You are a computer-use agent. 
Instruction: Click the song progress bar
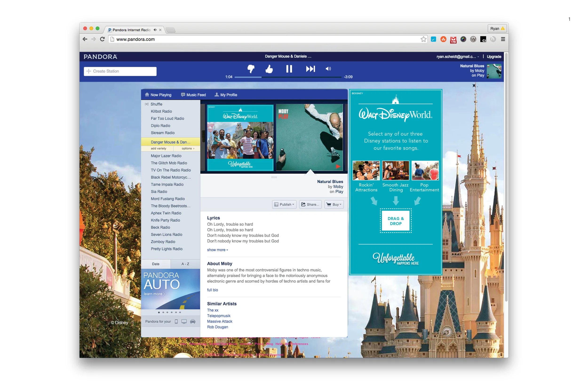288,77
